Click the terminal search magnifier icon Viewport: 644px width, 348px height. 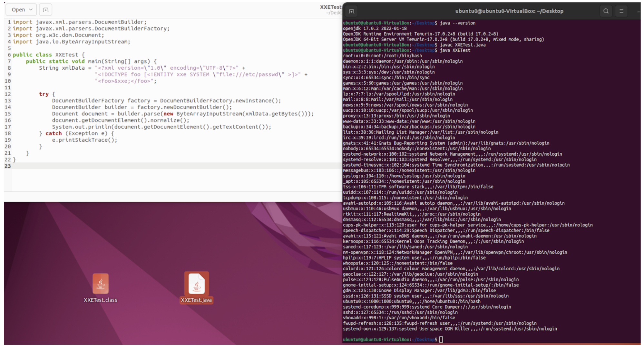coord(606,11)
